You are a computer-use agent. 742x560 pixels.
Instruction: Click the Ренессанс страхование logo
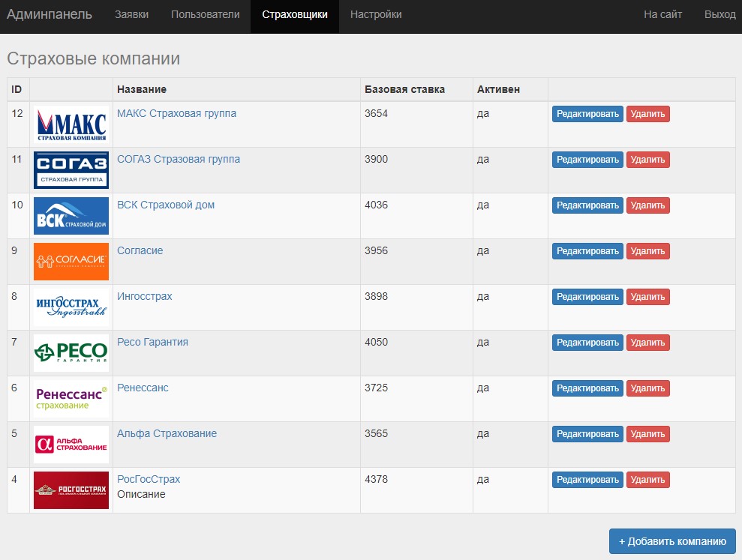[71, 399]
